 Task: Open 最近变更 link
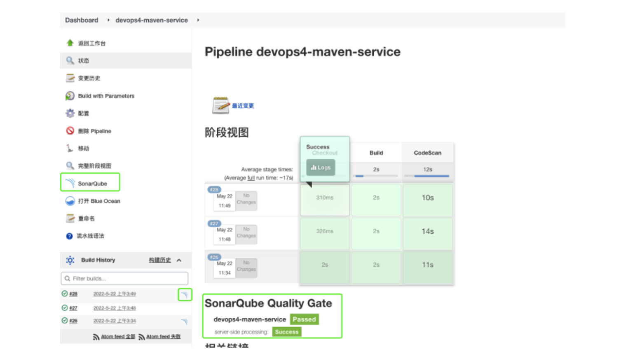coord(243,106)
